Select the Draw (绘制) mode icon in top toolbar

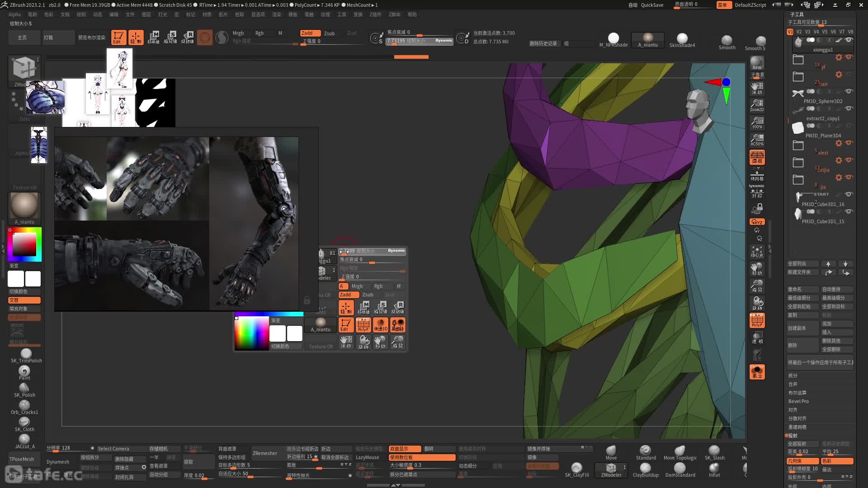(x=136, y=38)
